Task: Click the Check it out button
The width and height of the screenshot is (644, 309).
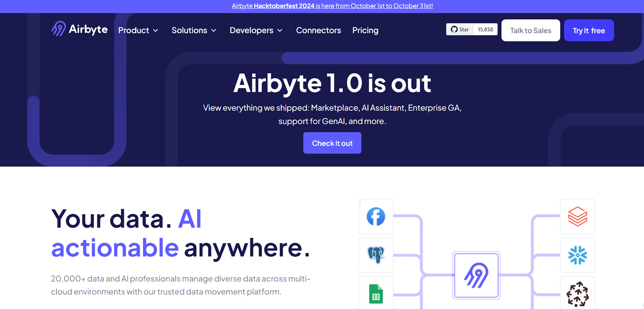Action: 332,143
